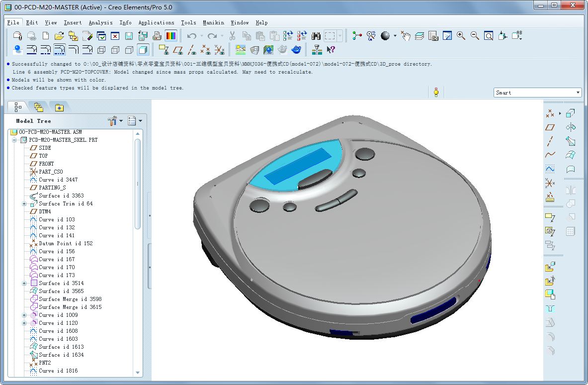Click the Datum Curve tool in right toolbar

(x=550, y=155)
